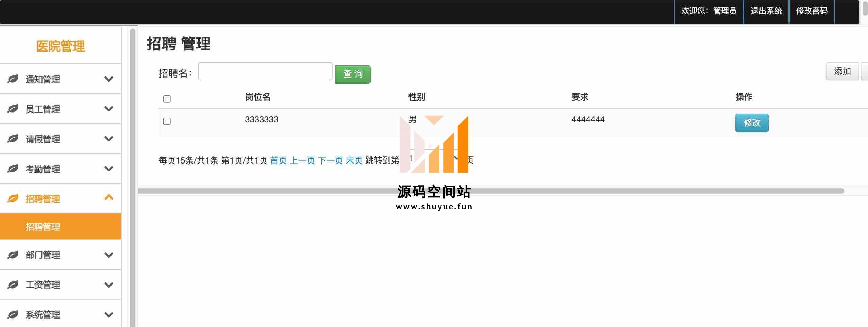The width and height of the screenshot is (868, 327).
Task: Click the leaf icon beside 系统管理
Action: (x=13, y=314)
